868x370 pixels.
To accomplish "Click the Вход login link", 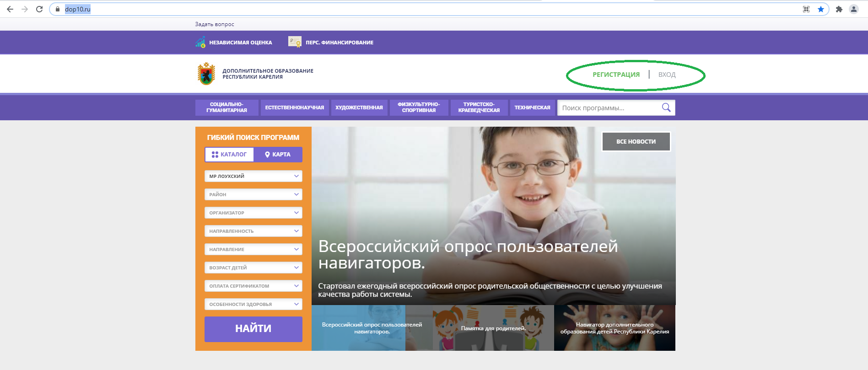I will [x=667, y=75].
